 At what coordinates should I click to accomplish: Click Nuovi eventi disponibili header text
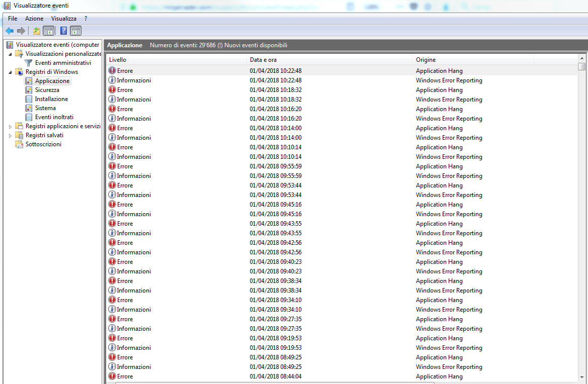(x=256, y=45)
